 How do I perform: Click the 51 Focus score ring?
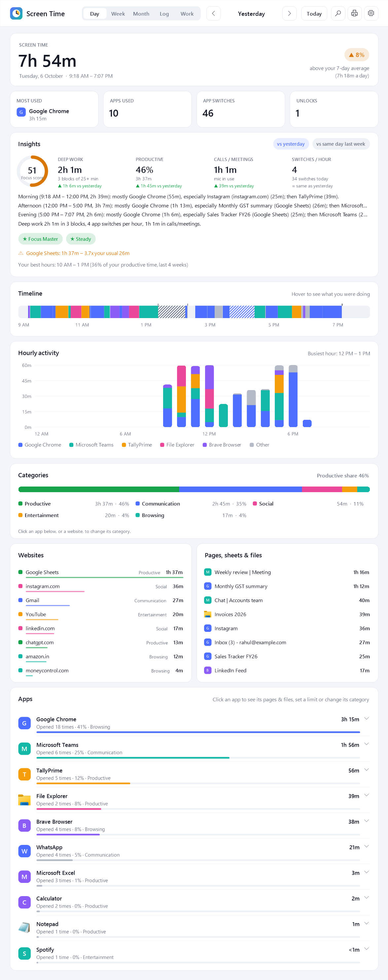32,171
